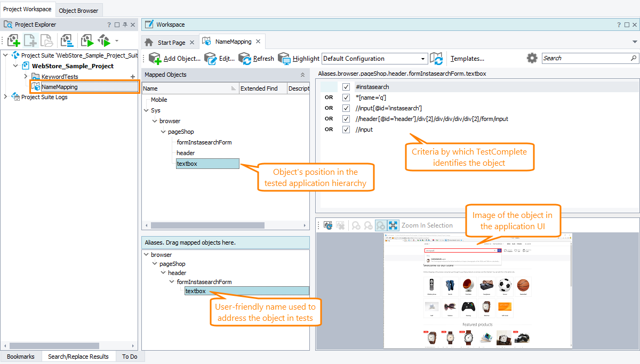Viewport: 640px width, 364px height.
Task: Uncheck the //input criterion checkbox
Action: (x=346, y=129)
